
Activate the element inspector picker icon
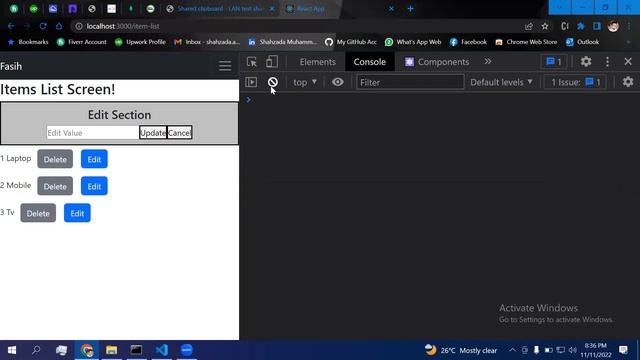[252, 62]
